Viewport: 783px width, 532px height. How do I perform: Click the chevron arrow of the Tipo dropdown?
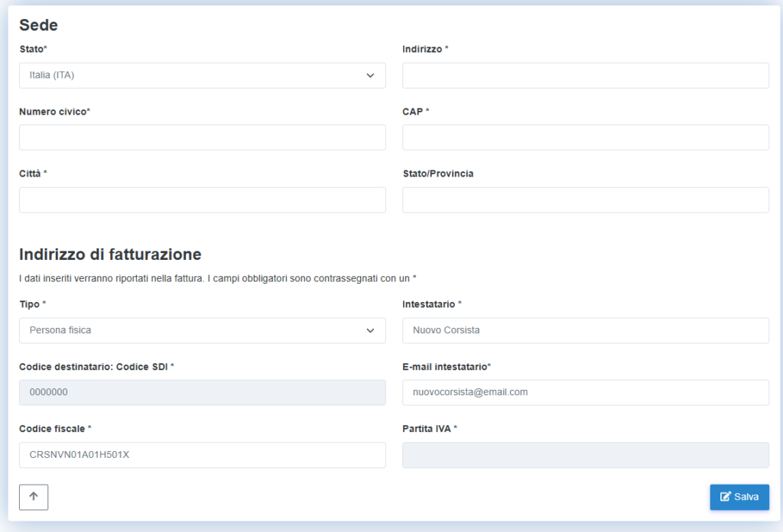tap(370, 331)
